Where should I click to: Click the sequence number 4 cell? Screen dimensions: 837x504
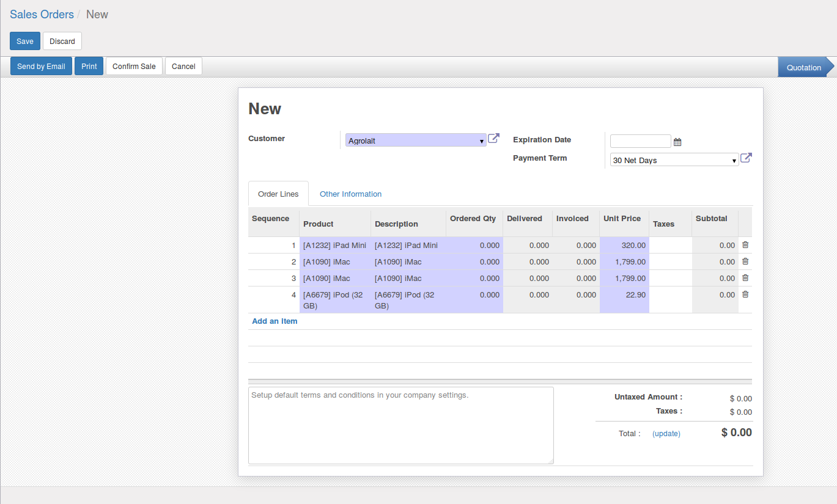click(x=273, y=300)
